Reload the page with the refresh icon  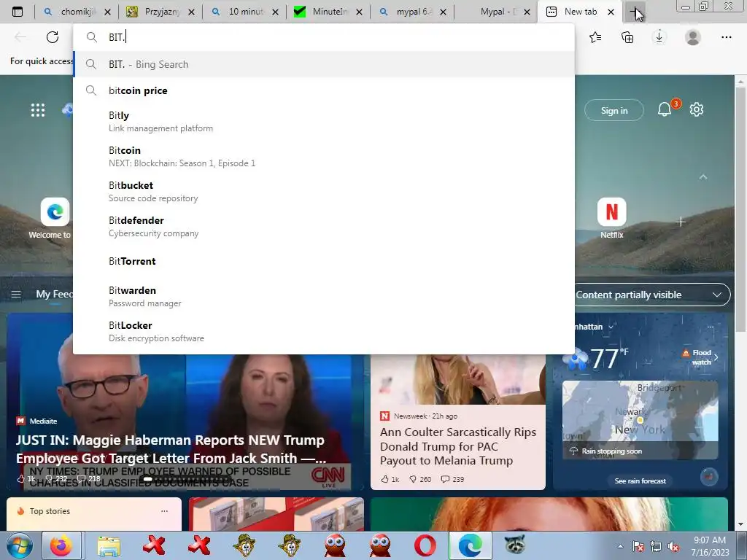click(53, 37)
